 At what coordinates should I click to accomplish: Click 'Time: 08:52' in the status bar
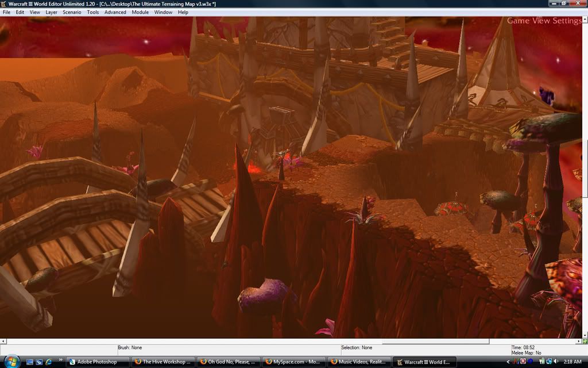click(x=523, y=348)
